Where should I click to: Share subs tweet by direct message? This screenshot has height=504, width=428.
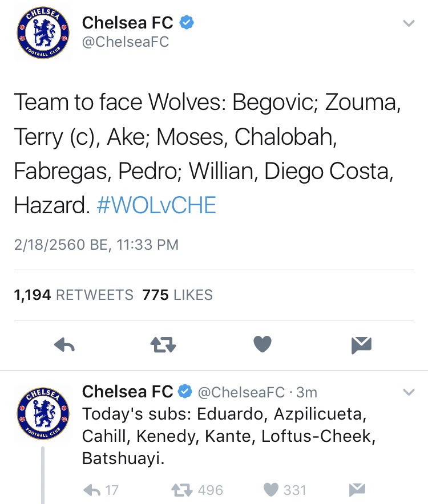pyautogui.click(x=357, y=490)
